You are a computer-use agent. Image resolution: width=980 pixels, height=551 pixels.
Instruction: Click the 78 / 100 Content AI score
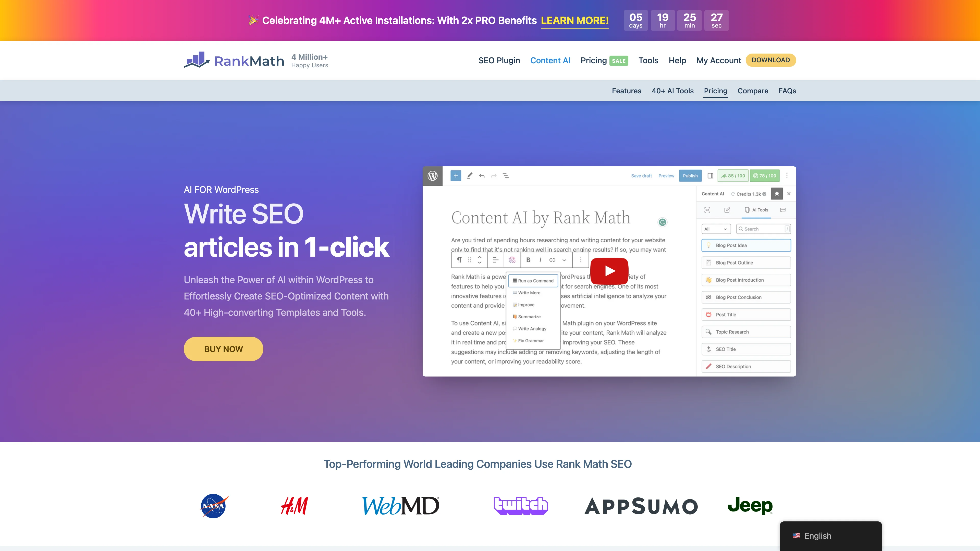click(765, 176)
